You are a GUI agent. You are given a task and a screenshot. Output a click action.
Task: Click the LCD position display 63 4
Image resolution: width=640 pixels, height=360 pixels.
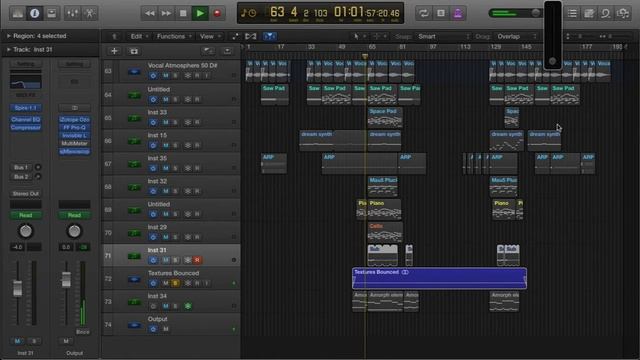285,12
